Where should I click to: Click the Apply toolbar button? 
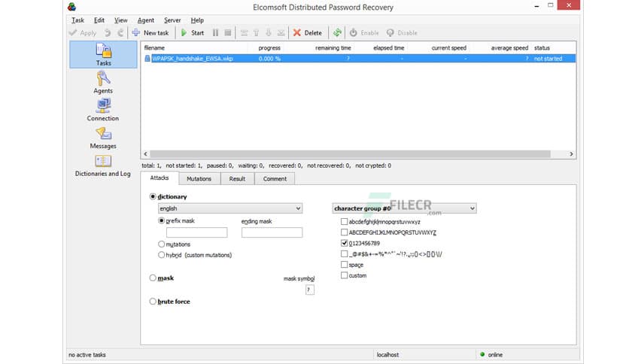pyautogui.click(x=83, y=33)
